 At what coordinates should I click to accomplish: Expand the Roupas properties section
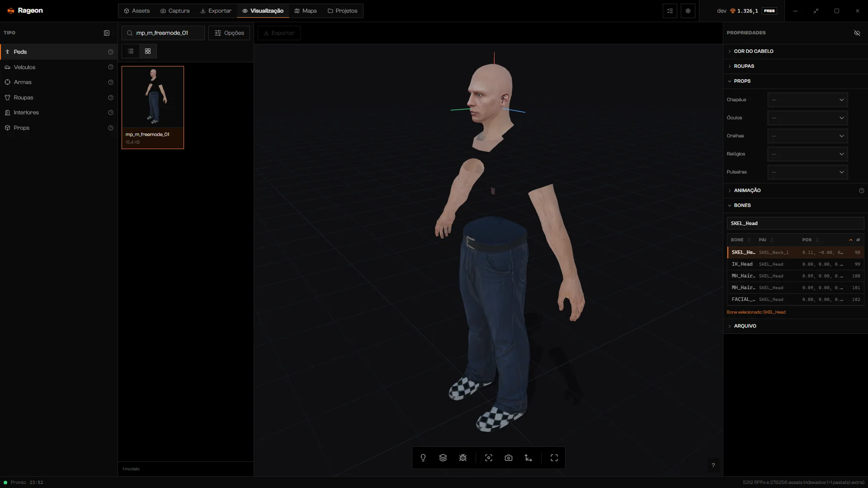pyautogui.click(x=796, y=66)
